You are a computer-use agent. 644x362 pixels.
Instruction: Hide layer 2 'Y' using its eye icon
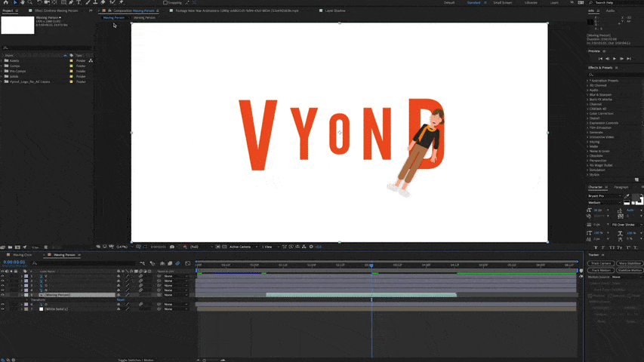(x=2, y=281)
